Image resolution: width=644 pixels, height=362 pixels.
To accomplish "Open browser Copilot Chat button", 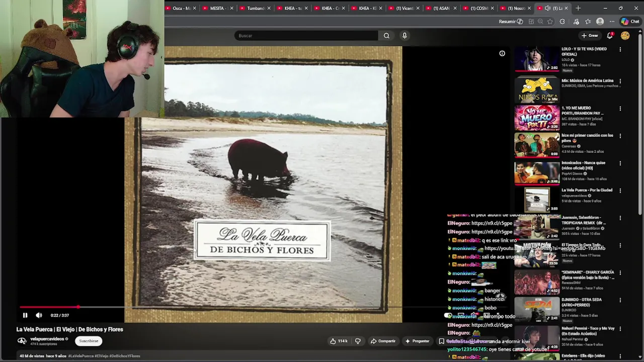I will click(x=630, y=22).
